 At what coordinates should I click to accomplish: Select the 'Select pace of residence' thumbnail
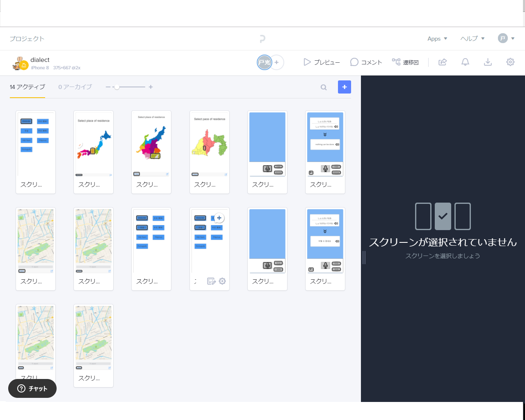[x=210, y=144]
